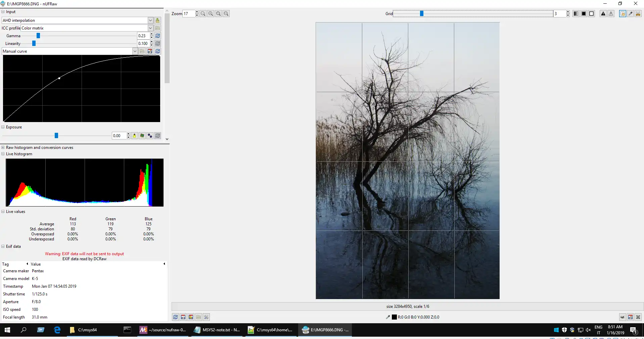Click the first save icon in bottom toolbar
This screenshot has height=339, width=644.
(183, 317)
